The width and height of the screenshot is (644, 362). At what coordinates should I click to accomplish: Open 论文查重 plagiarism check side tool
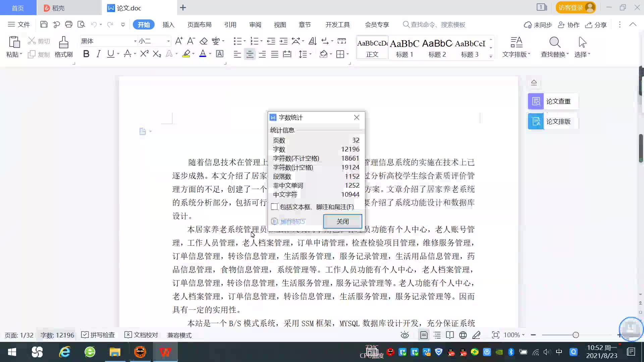(x=553, y=101)
